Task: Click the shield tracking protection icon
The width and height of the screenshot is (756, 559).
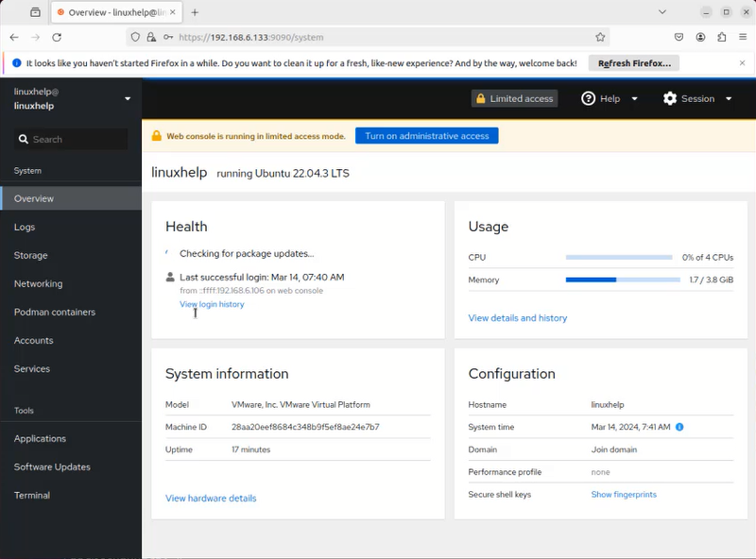Action: click(135, 37)
